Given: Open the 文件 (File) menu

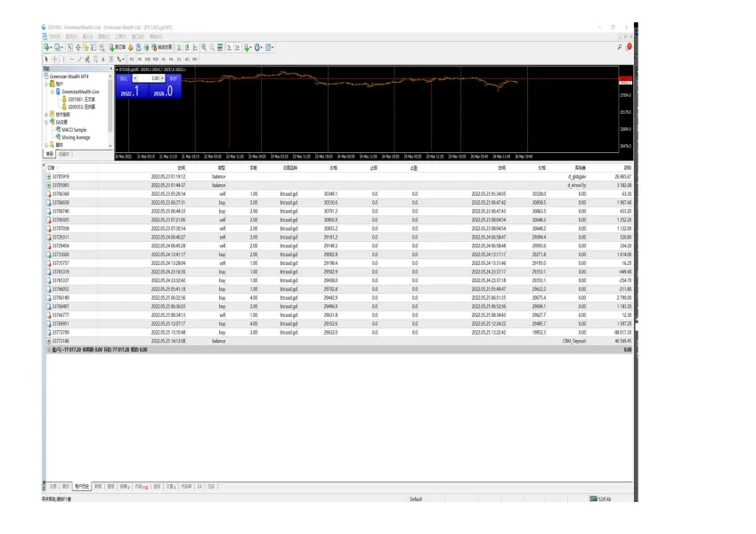Looking at the screenshot, I should (54, 36).
